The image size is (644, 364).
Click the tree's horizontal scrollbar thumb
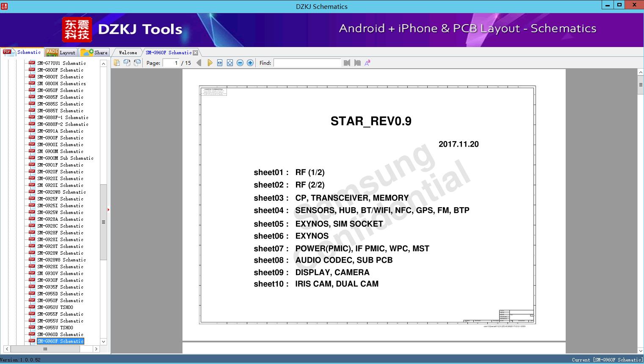pyautogui.click(x=45, y=349)
